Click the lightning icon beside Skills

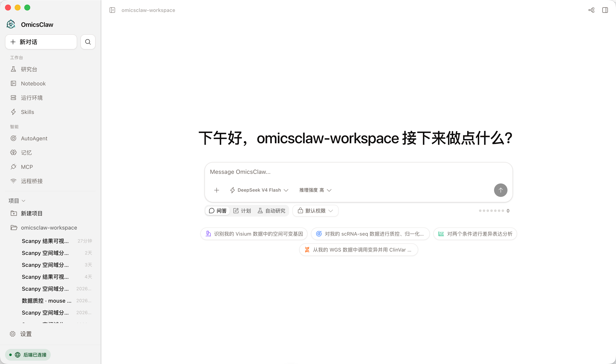point(13,112)
